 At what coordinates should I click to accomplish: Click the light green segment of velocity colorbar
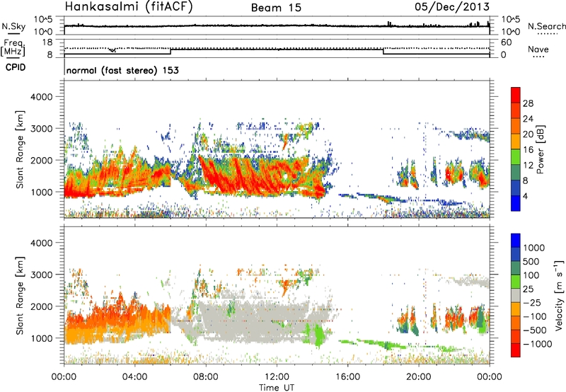(x=516, y=282)
